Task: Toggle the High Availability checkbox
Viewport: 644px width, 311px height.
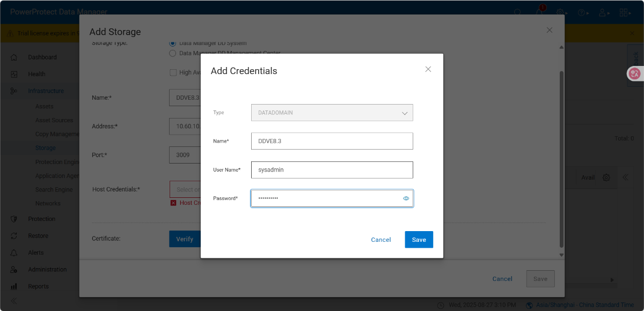Action: click(173, 72)
